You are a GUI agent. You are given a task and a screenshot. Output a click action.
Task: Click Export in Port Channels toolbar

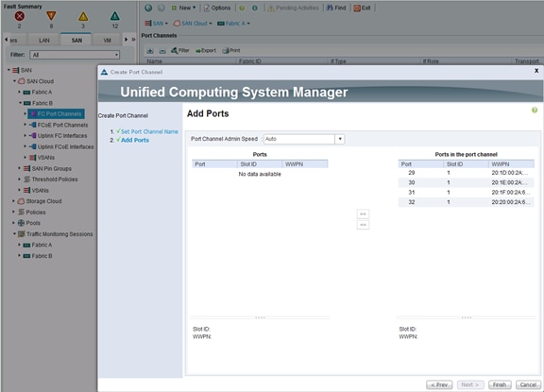coord(206,51)
